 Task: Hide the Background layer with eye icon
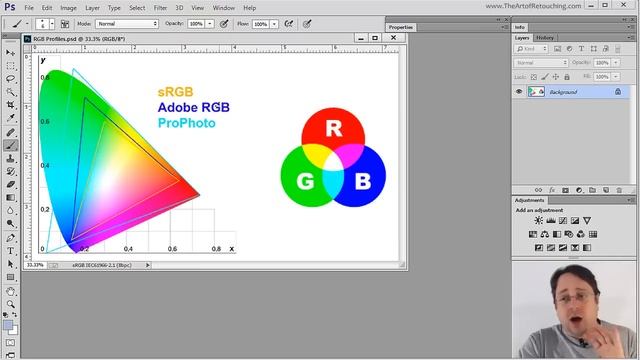click(x=519, y=92)
